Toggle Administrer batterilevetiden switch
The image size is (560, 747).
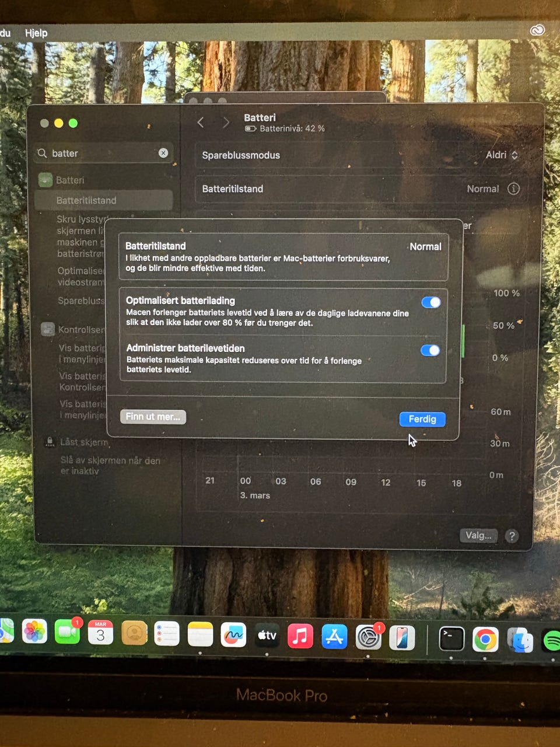(x=430, y=350)
